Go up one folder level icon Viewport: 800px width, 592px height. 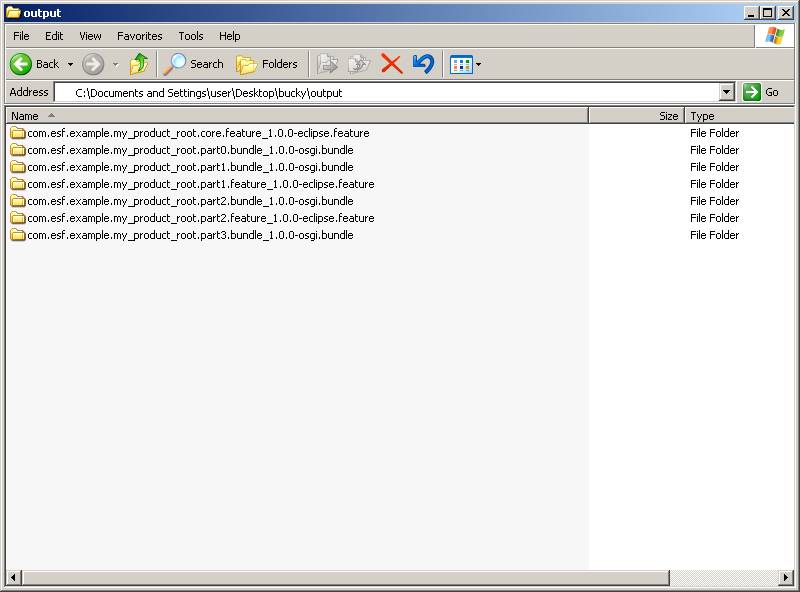point(139,64)
